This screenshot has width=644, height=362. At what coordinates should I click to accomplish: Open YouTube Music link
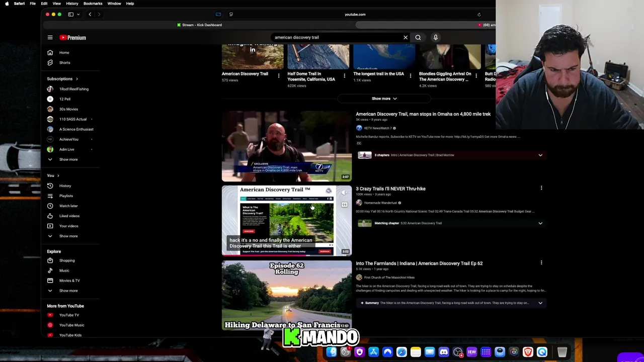tap(71, 325)
